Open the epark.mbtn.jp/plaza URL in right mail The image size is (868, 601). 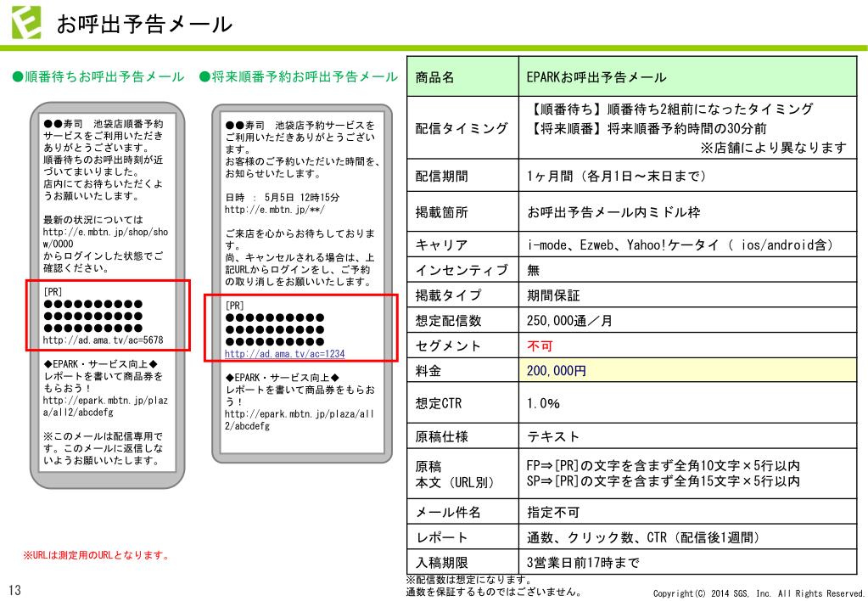click(299, 419)
